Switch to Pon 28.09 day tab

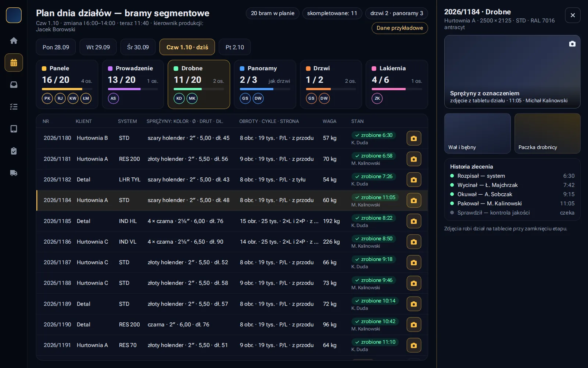[x=56, y=47]
